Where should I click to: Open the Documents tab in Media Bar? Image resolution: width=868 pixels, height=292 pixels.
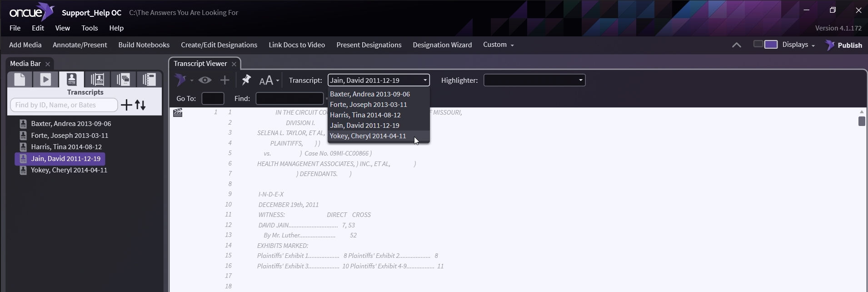click(20, 80)
